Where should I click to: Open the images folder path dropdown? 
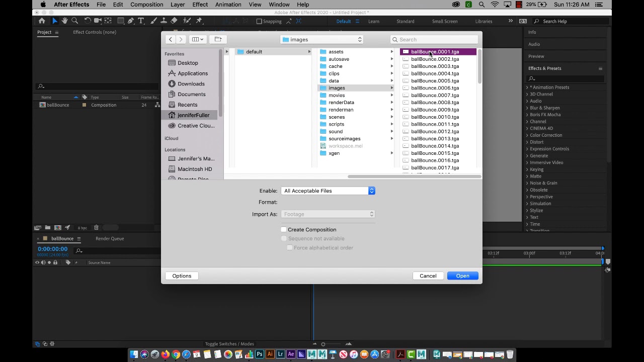(x=322, y=39)
